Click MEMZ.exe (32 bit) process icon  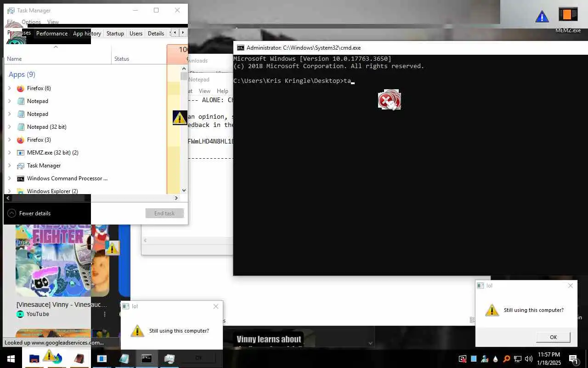(x=20, y=153)
